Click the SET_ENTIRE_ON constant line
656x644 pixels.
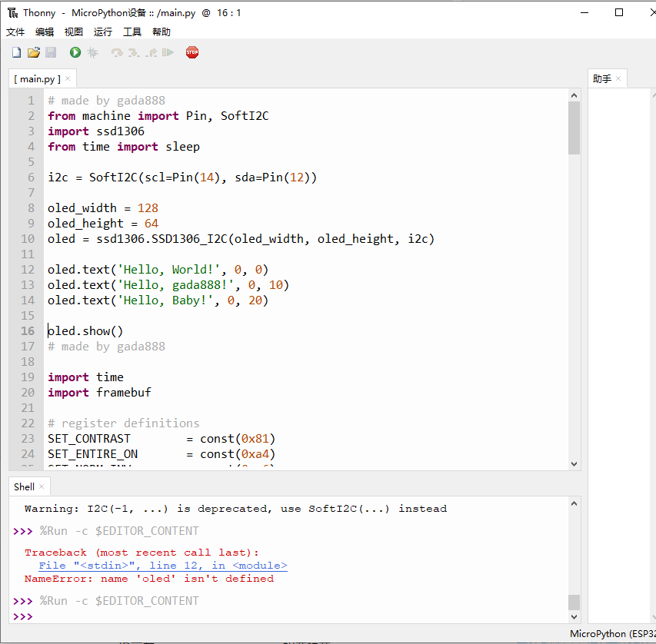click(161, 454)
